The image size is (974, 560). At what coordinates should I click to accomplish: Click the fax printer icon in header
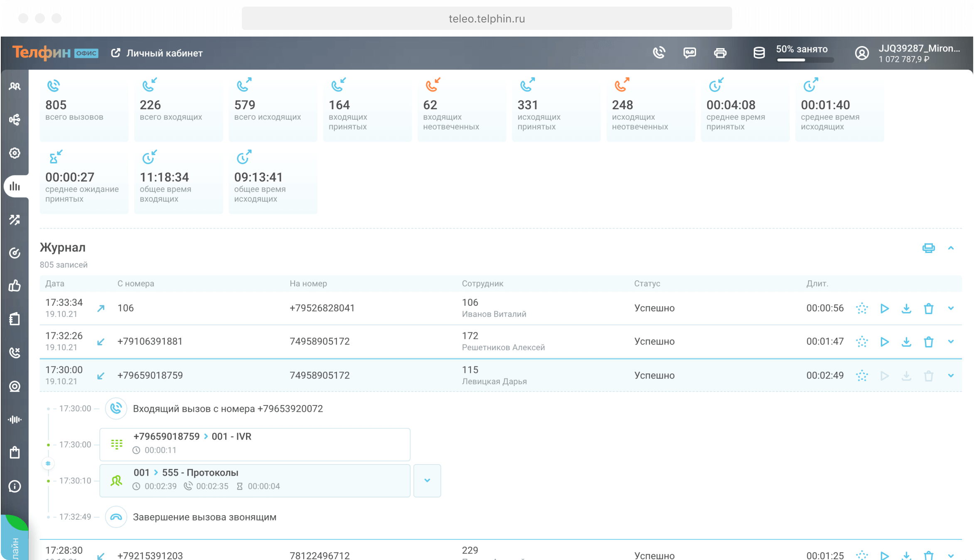click(x=720, y=53)
